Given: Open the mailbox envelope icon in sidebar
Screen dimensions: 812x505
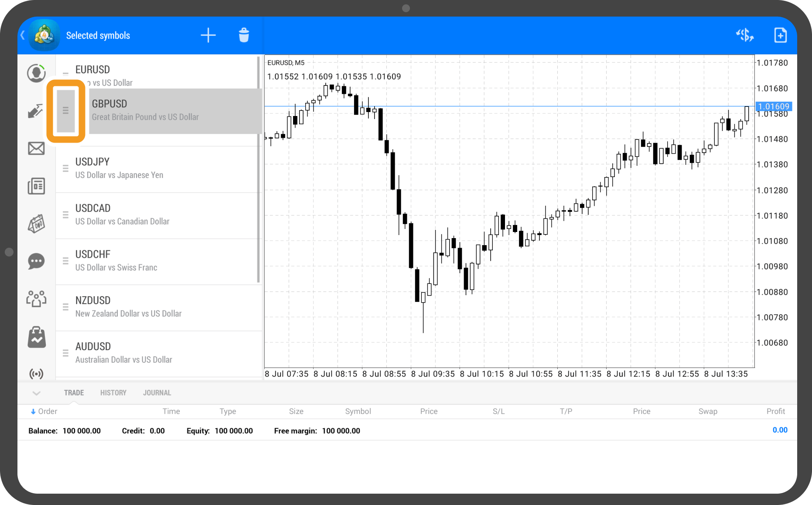Looking at the screenshot, I should 36,149.
